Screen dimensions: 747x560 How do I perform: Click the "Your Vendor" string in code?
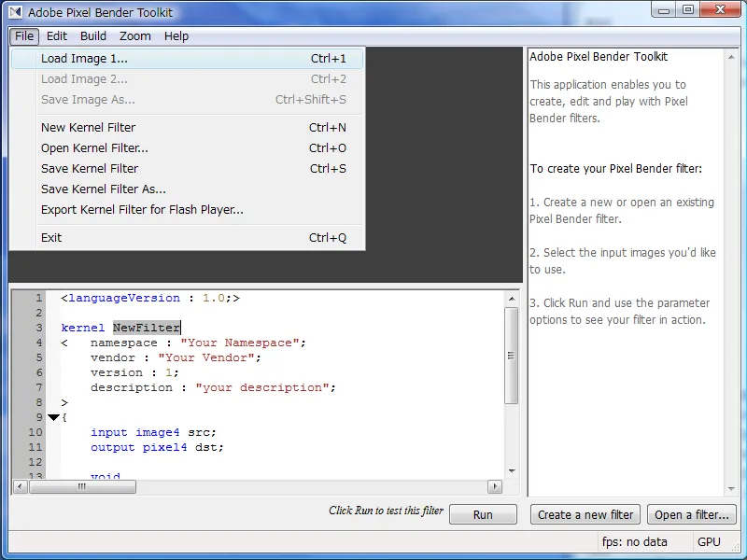[205, 357]
